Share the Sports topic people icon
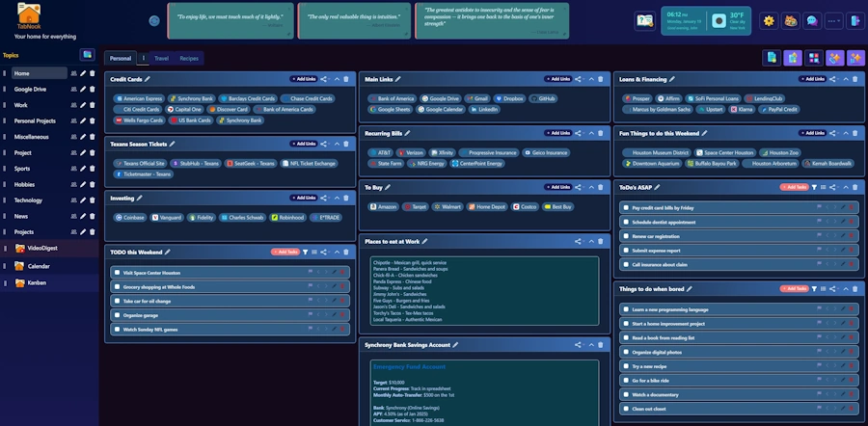This screenshot has height=426, width=868. click(73, 169)
